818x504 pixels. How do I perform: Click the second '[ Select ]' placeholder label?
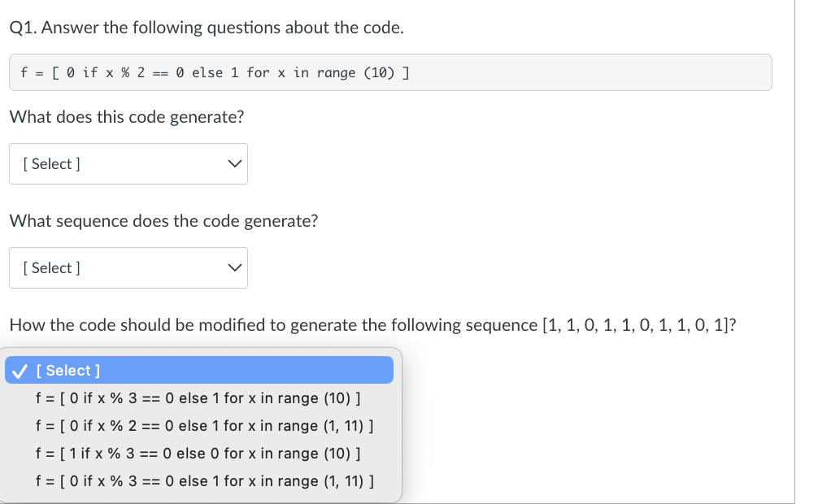tap(51, 267)
